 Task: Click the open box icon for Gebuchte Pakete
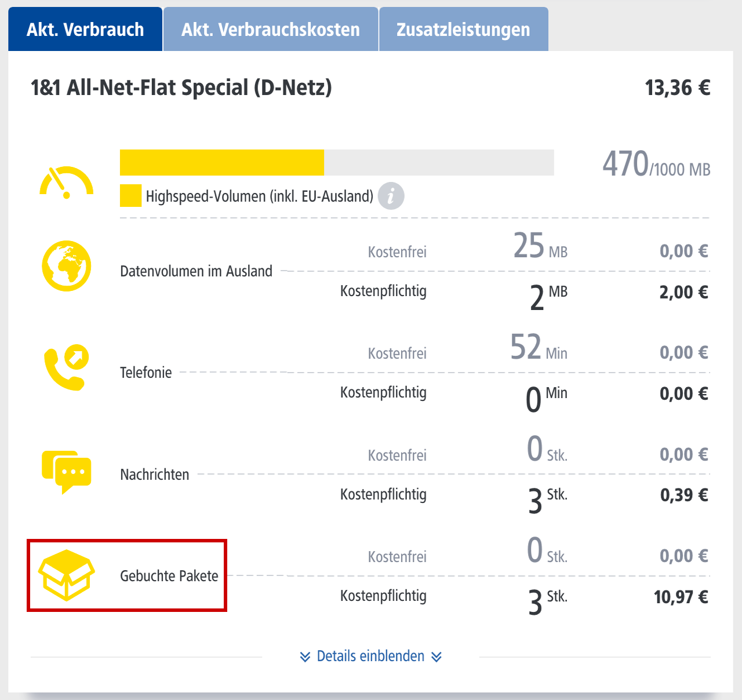[x=67, y=575]
